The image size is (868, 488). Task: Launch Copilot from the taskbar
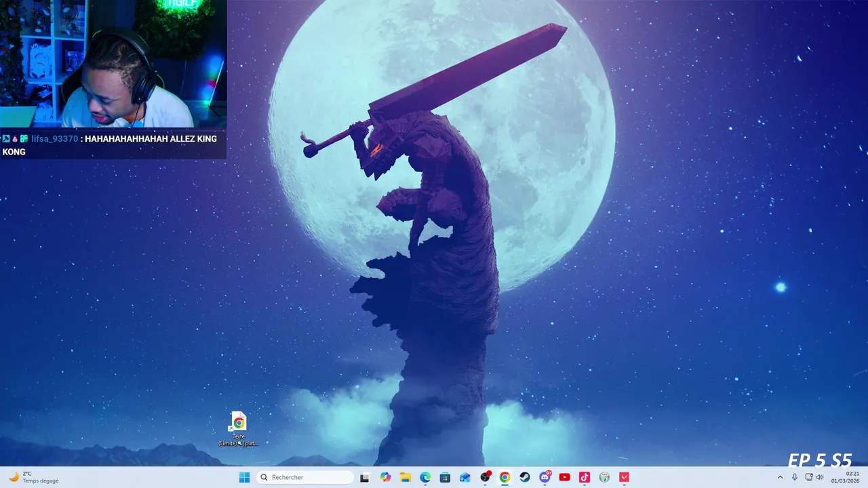point(386,477)
